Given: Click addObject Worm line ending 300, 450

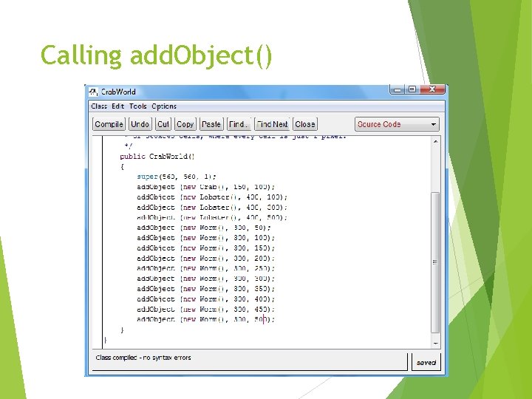Looking at the screenshot, I should click(205, 309).
